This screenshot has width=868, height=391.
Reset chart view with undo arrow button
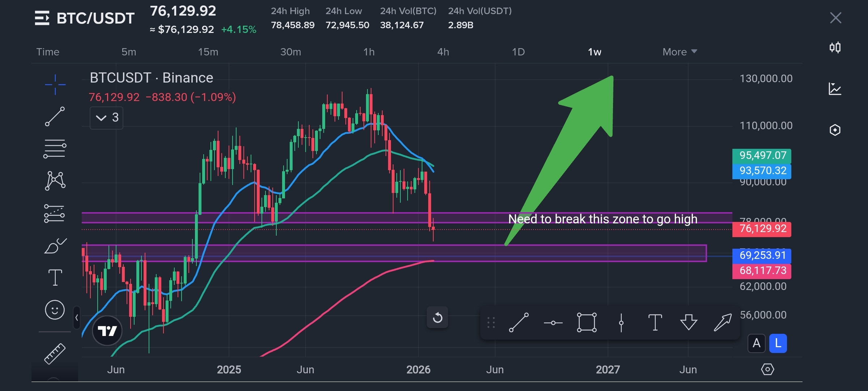437,318
